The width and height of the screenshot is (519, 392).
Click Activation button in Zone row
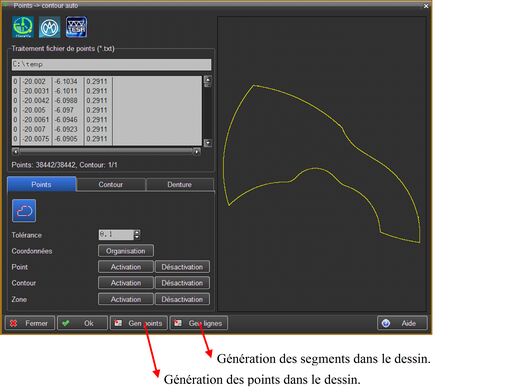pos(126,299)
